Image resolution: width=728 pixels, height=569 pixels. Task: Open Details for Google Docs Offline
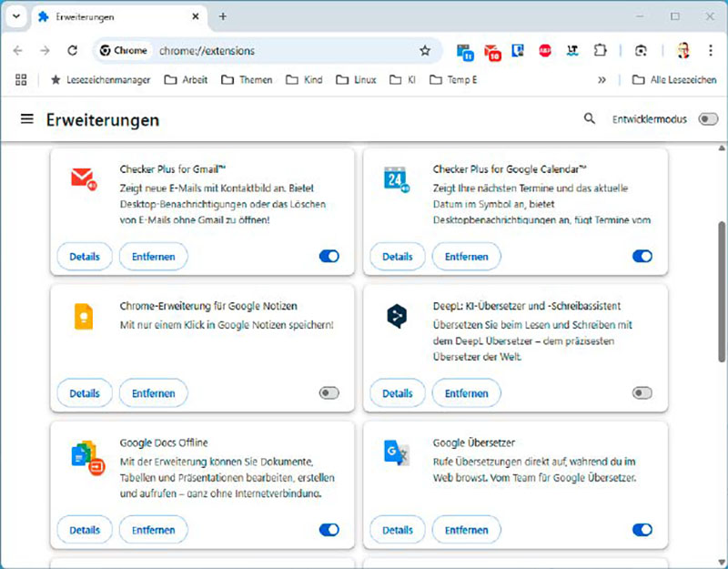[85, 530]
